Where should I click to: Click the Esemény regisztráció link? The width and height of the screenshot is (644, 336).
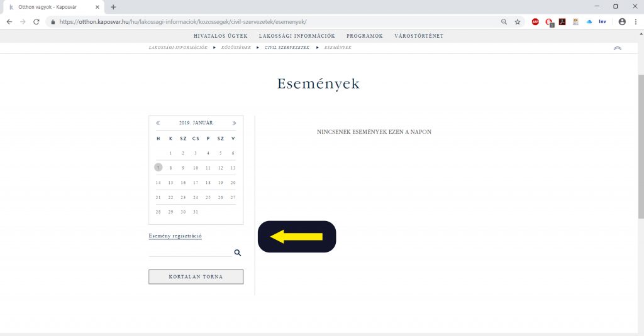175,236
